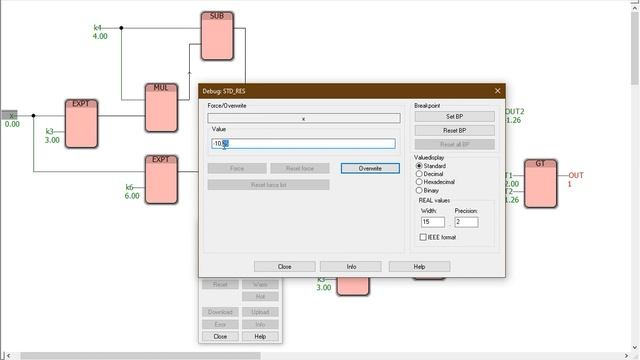Viewport: 640px width, 360px height.
Task: Click the Force button
Action: click(x=237, y=168)
